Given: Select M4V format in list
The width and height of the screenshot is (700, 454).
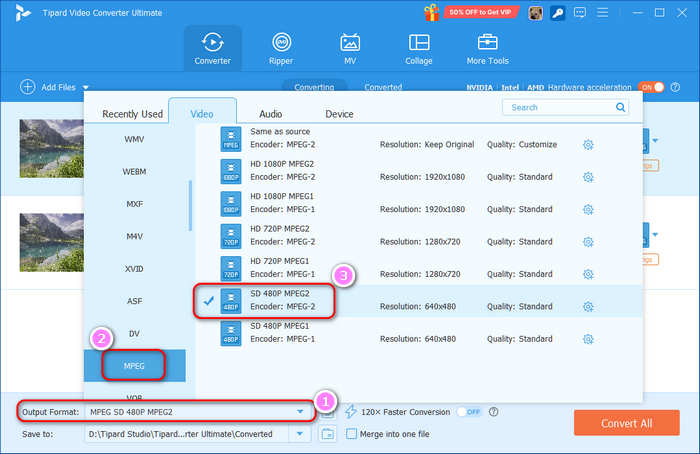Looking at the screenshot, I should (134, 236).
